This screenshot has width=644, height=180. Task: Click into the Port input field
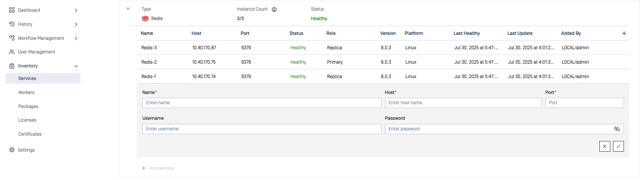584,103
